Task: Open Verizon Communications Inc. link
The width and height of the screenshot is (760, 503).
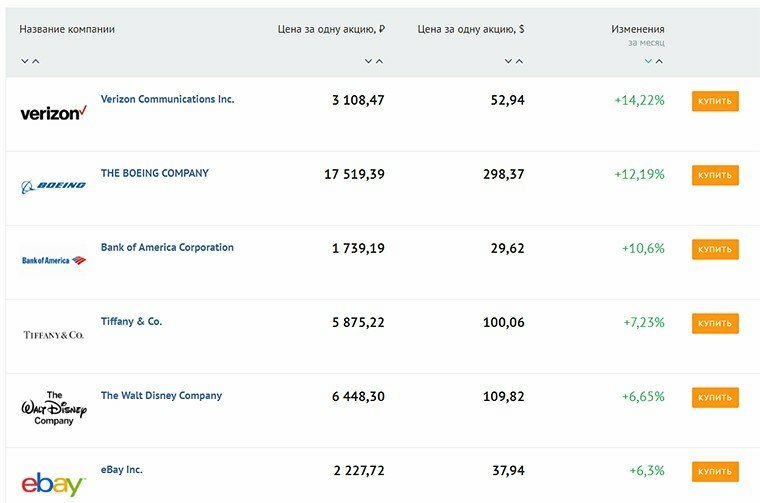Action: click(167, 99)
